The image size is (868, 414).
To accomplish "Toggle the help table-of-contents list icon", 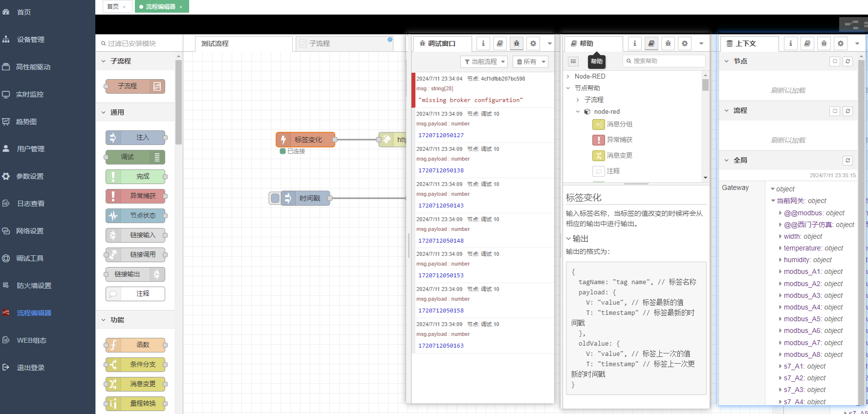I will point(574,61).
